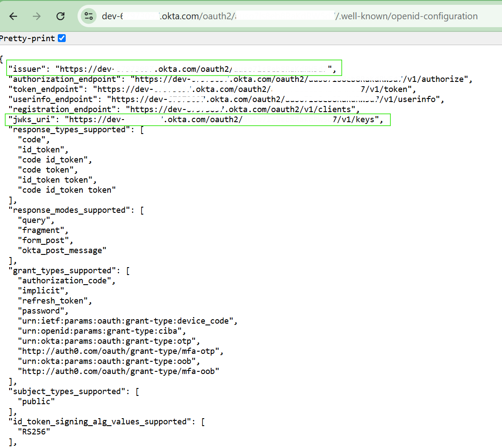Click the "token_endpoint" line
The height and width of the screenshot is (448, 502).
pyautogui.click(x=212, y=89)
